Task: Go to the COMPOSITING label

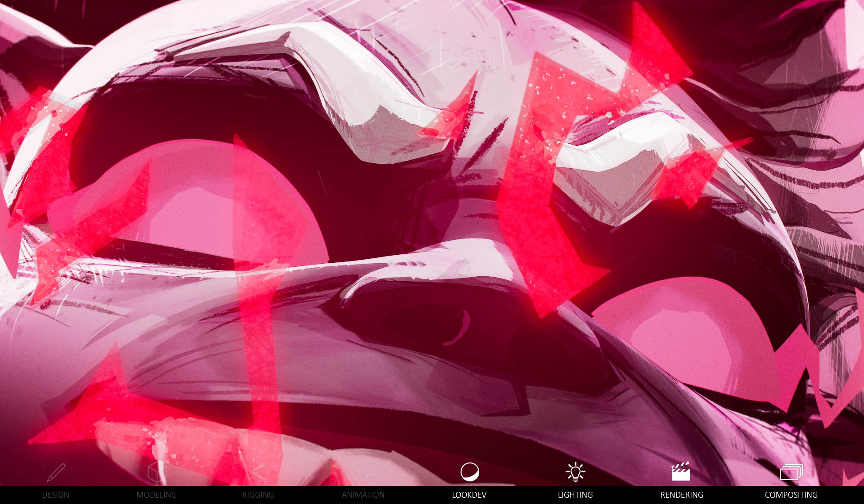Action: (791, 495)
